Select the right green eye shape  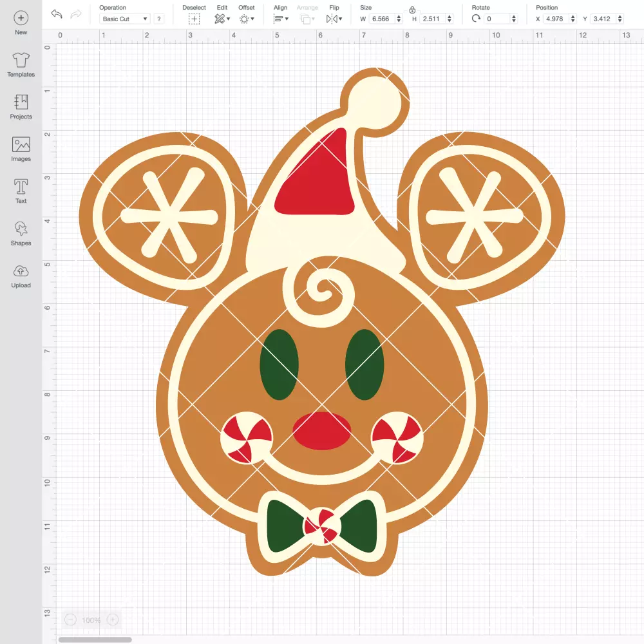click(x=365, y=365)
